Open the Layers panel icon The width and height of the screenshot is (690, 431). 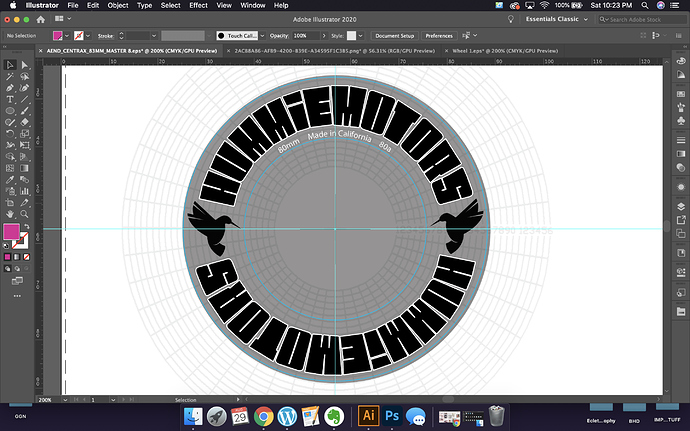tap(681, 206)
